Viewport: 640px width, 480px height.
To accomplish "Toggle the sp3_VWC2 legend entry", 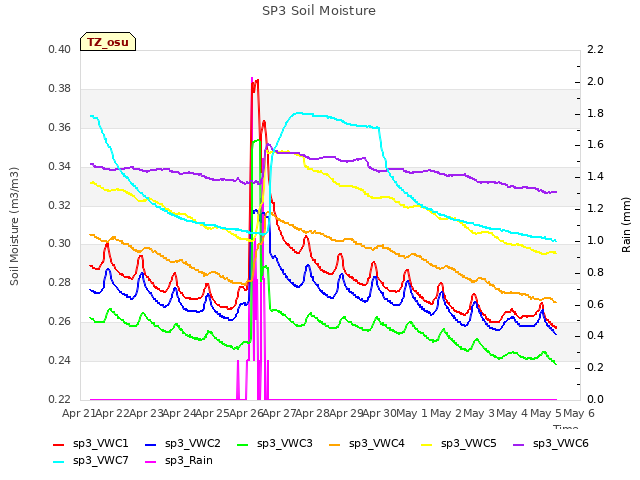I will point(182,443).
